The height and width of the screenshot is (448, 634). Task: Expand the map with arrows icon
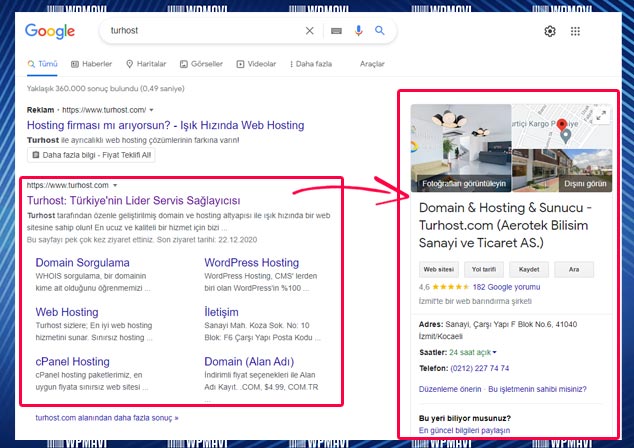coord(601,115)
